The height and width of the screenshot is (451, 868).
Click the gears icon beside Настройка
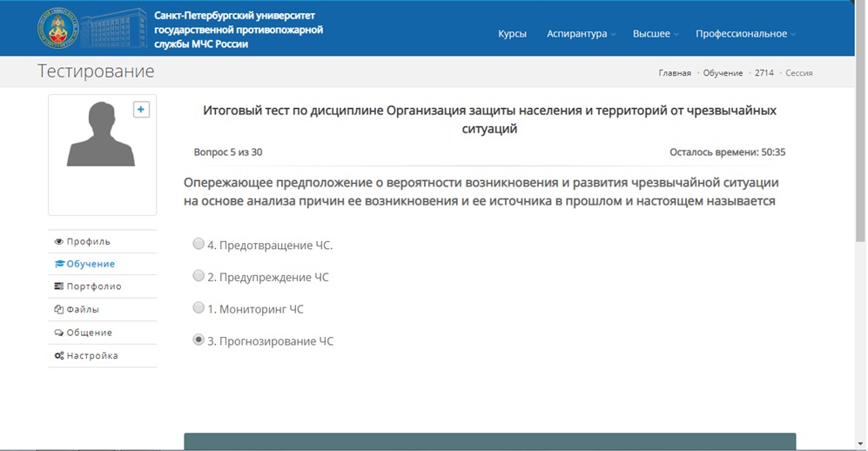(x=59, y=356)
